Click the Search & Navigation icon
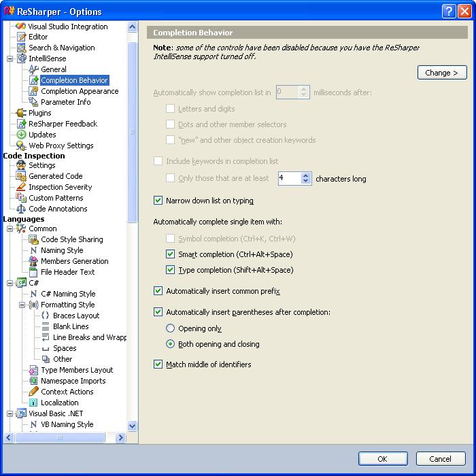 (x=21, y=48)
